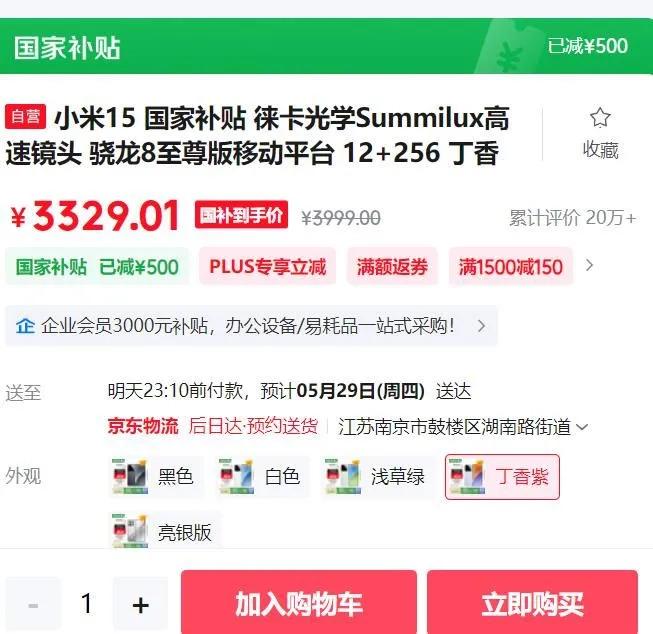The width and height of the screenshot is (653, 634).
Task: Click the yen coupon icon in green banner
Action: (508, 57)
